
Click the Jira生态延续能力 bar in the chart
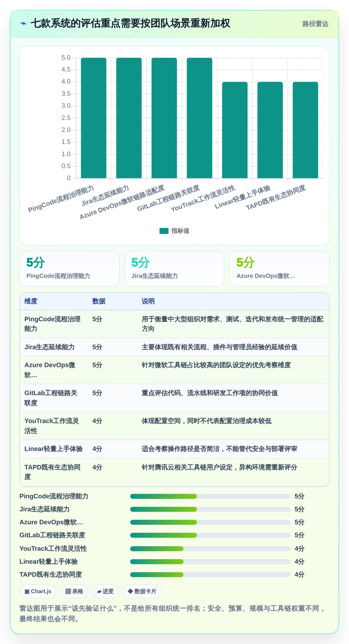129,118
